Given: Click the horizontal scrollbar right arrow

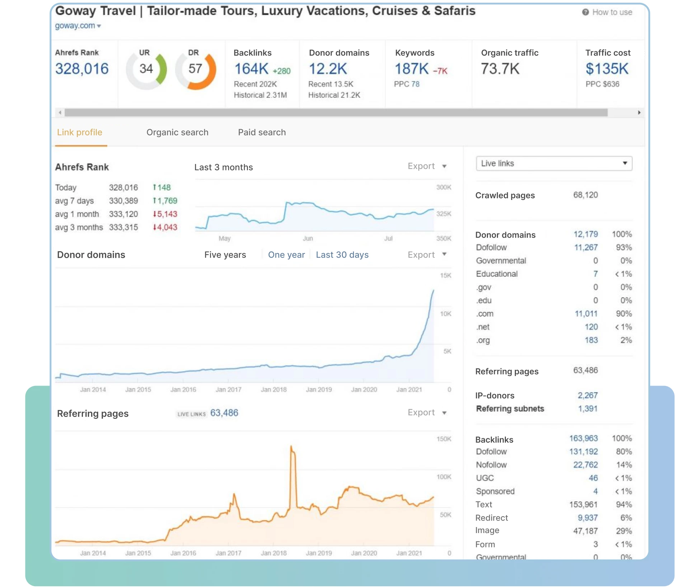Looking at the screenshot, I should click(x=639, y=113).
